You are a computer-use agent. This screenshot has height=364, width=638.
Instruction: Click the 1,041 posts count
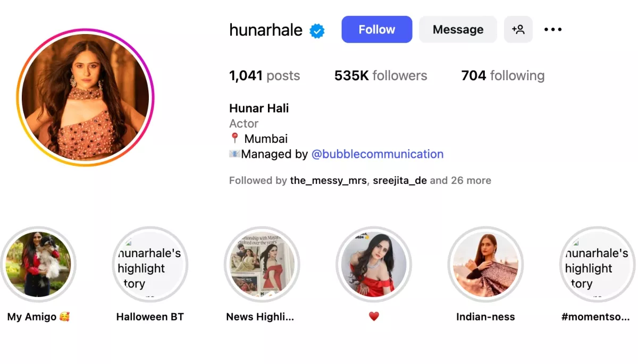coord(265,76)
